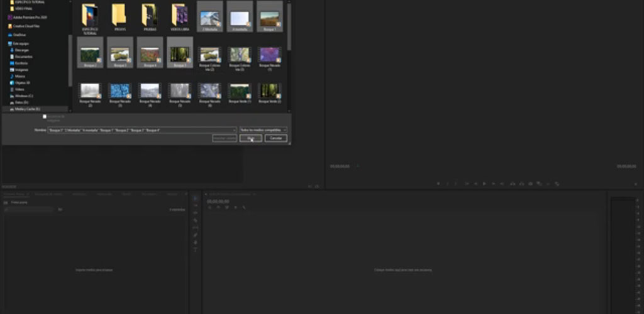Expand the file name history dropdown arrow
Image resolution: width=644 pixels, height=314 pixels.
[x=235, y=130]
